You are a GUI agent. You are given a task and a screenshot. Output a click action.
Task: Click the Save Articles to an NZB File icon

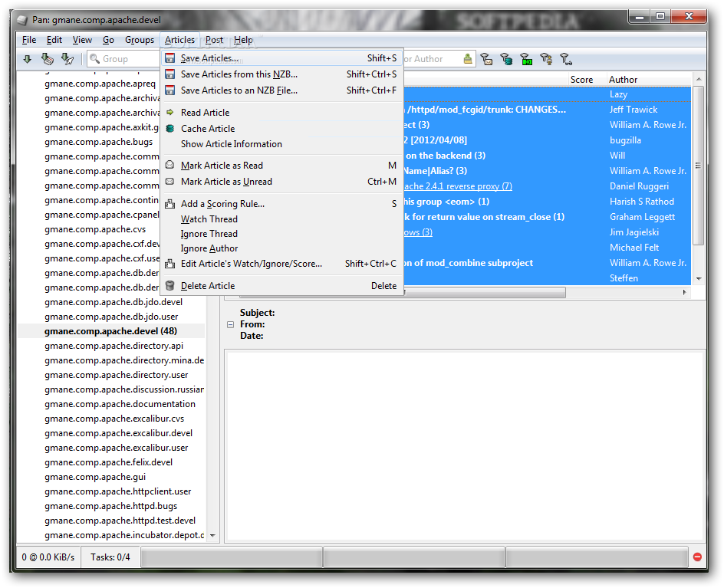click(170, 90)
